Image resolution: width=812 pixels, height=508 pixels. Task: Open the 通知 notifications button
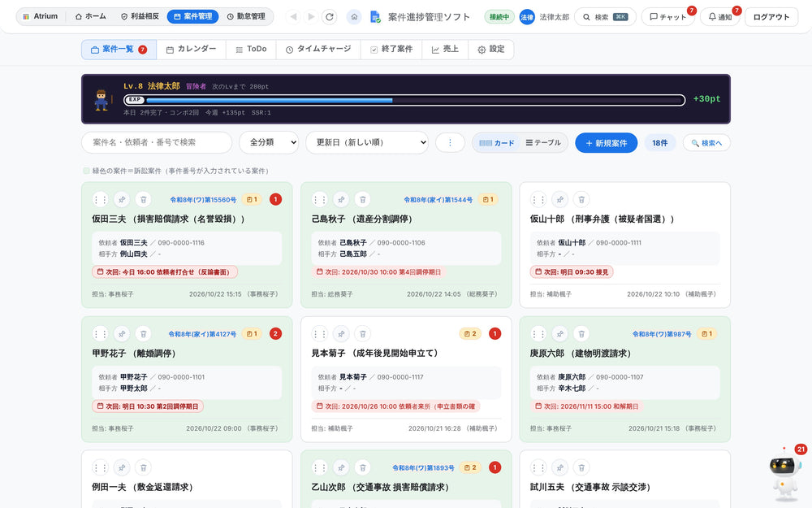tap(719, 17)
